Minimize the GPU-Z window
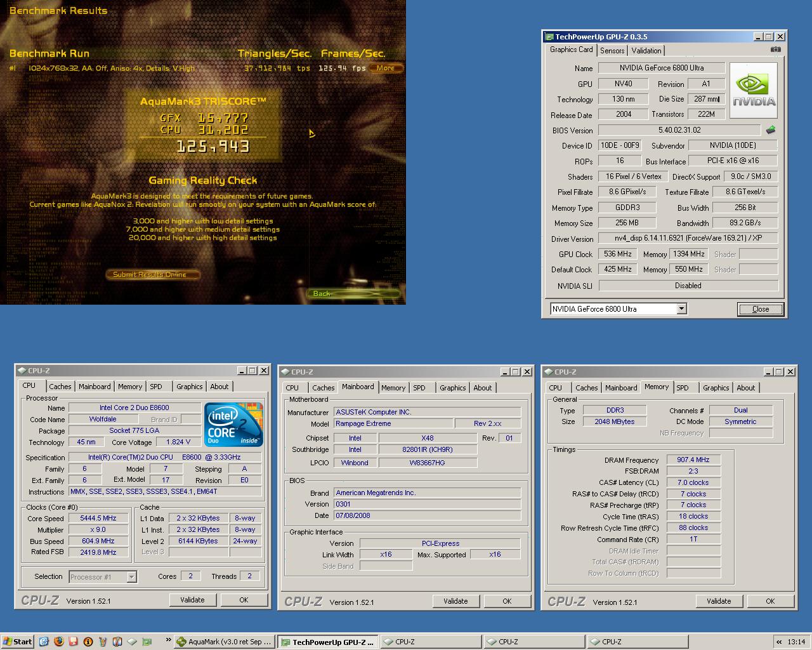The image size is (812, 650). click(759, 37)
